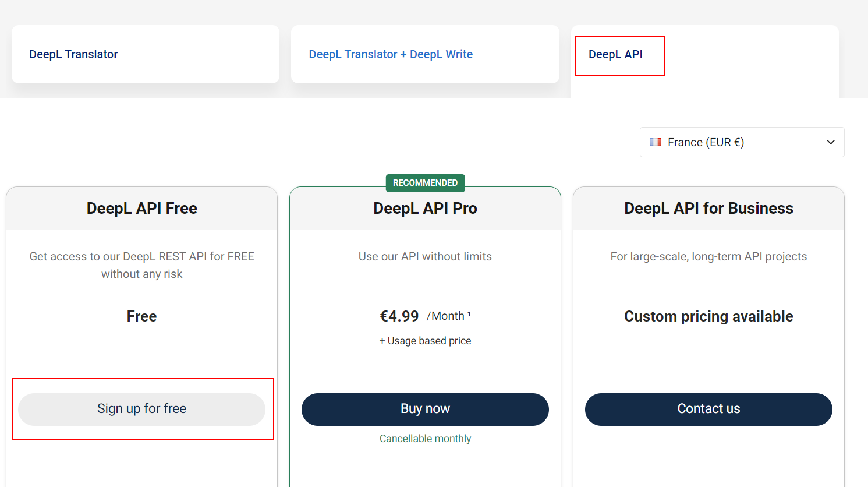Click the footnote superscript next to /Month

click(469, 314)
